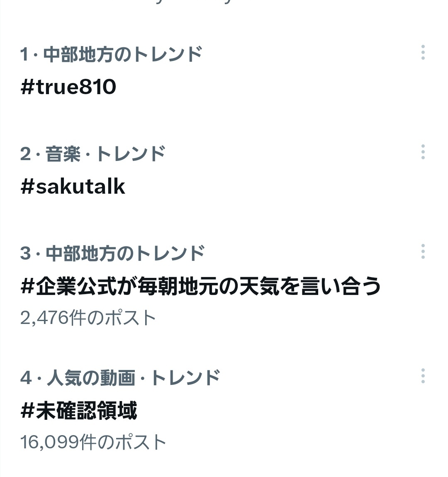Open three-dot menu for #未確認領域 trend
This screenshot has height=477, width=448.
pos(423,376)
